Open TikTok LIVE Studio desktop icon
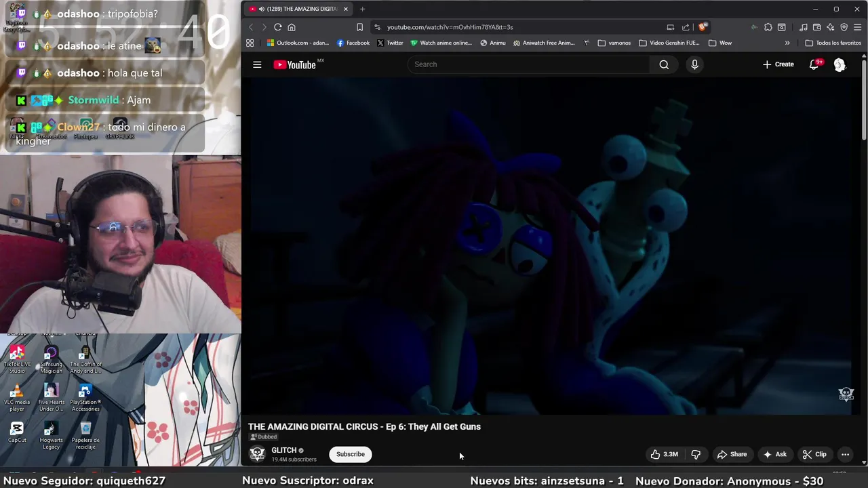This screenshot has height=488, width=868. tap(17, 359)
